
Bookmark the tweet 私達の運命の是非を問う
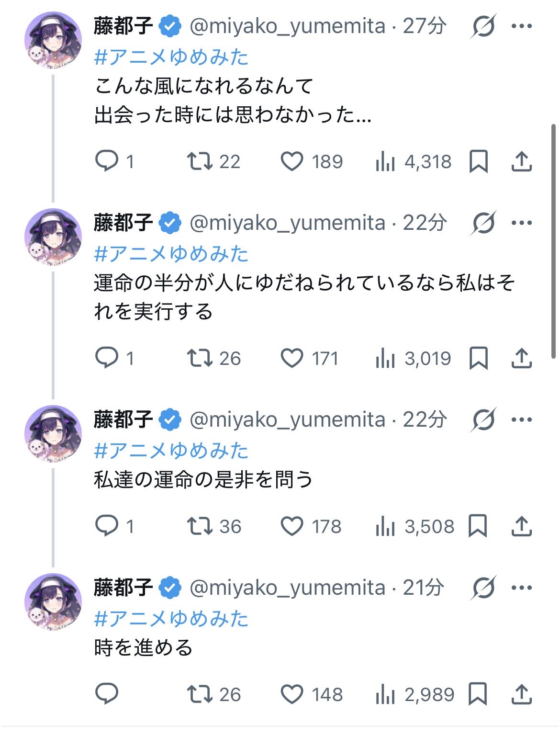click(x=479, y=526)
